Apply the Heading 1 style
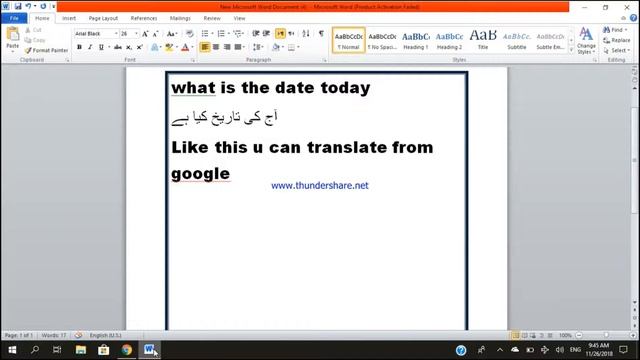 (416, 40)
